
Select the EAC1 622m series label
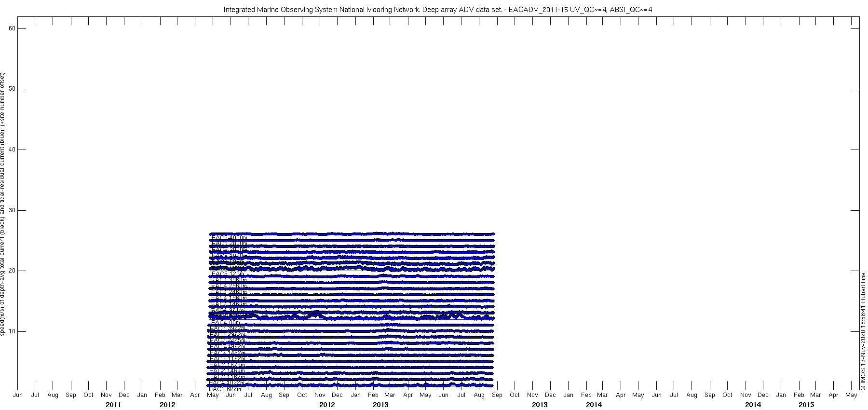[225, 389]
